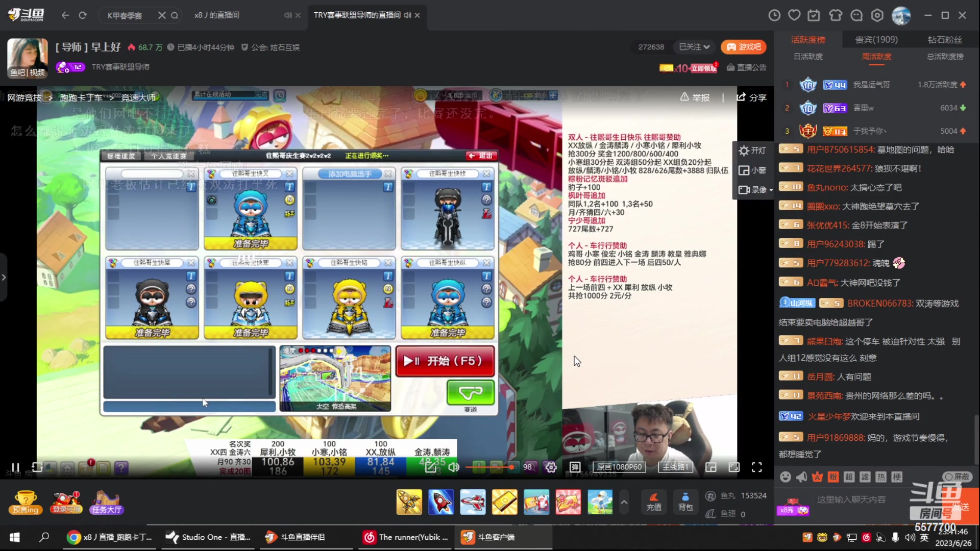Click the stream reload icon beside pause
The width and height of the screenshot is (980, 551).
[x=37, y=467]
